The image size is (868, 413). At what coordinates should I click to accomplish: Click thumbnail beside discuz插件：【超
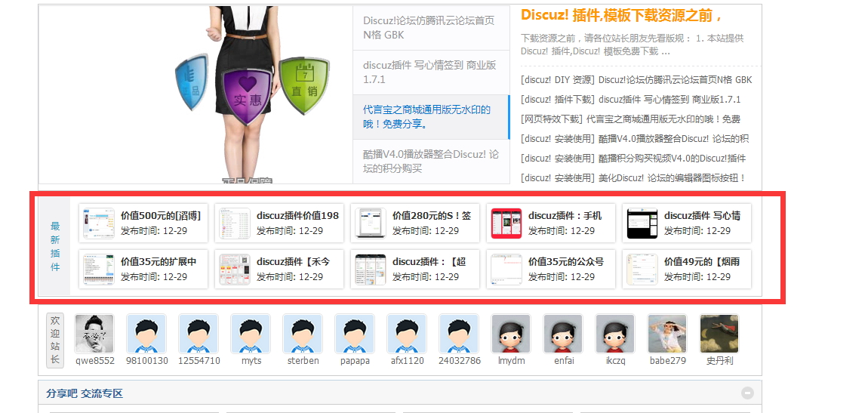pyautogui.click(x=371, y=270)
